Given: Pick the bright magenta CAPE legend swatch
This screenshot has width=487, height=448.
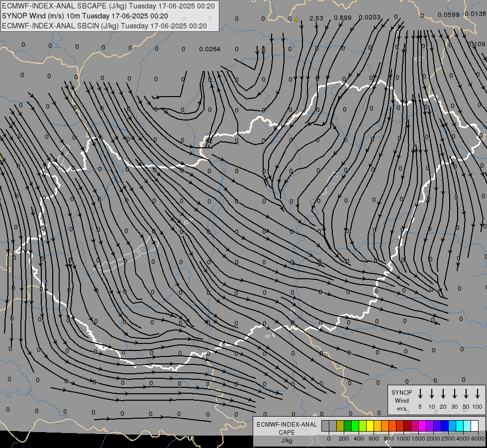Looking at the screenshot, I should click(422, 426).
